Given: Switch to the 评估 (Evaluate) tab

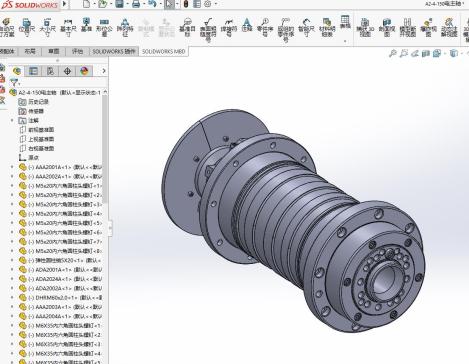Looking at the screenshot, I should pos(77,51).
